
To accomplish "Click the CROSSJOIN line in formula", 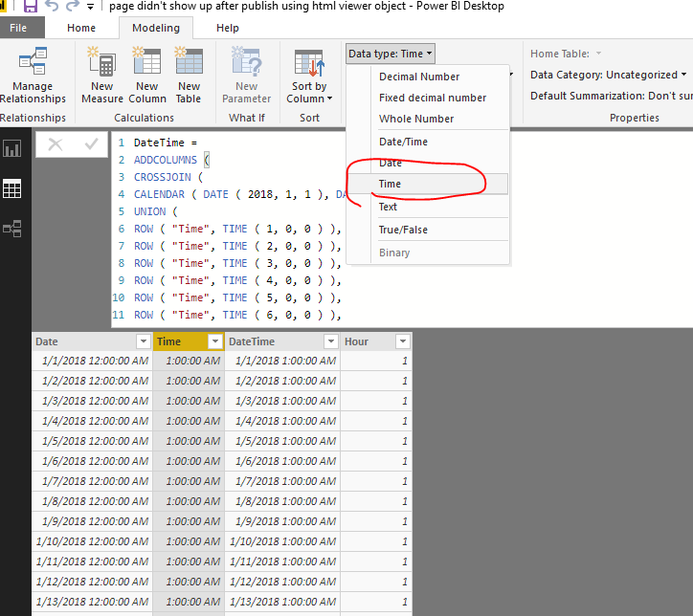I will 168,177.
